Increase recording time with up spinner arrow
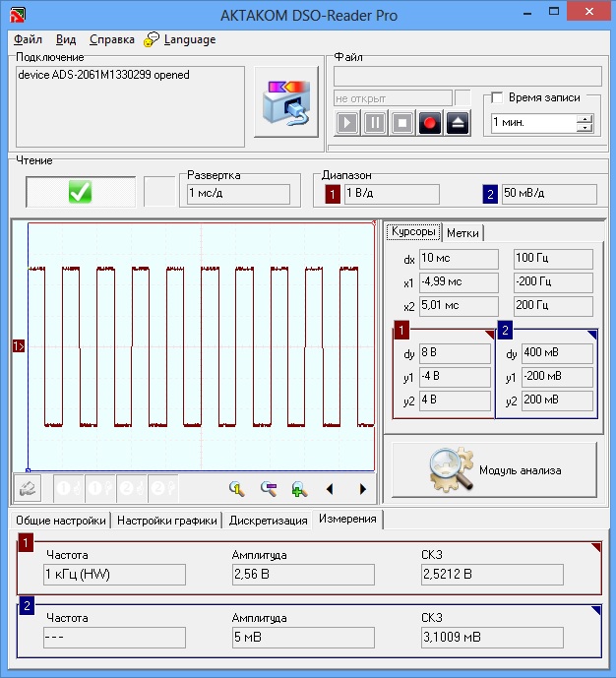 coord(585,119)
